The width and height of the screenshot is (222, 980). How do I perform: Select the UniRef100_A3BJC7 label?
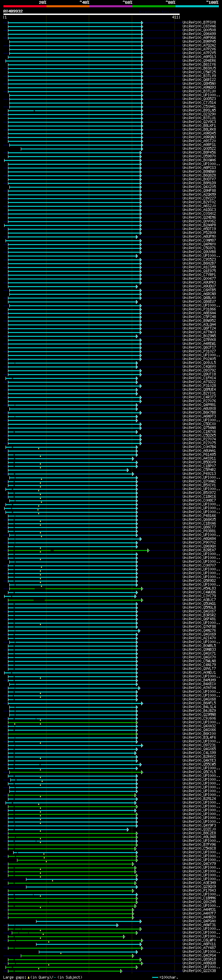click(x=199, y=600)
